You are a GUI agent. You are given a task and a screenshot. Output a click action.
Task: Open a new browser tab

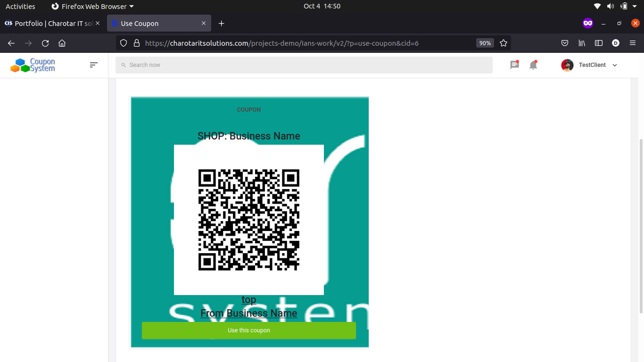[222, 23]
